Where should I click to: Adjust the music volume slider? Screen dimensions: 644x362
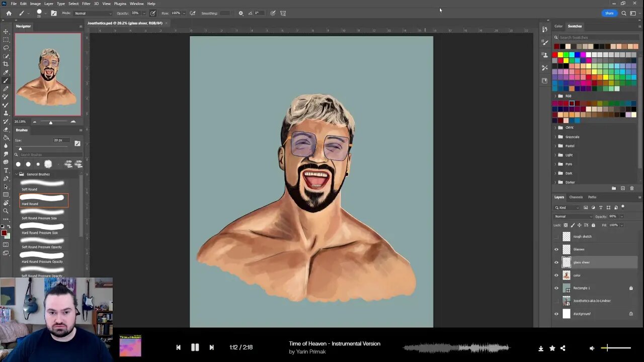coord(615,347)
